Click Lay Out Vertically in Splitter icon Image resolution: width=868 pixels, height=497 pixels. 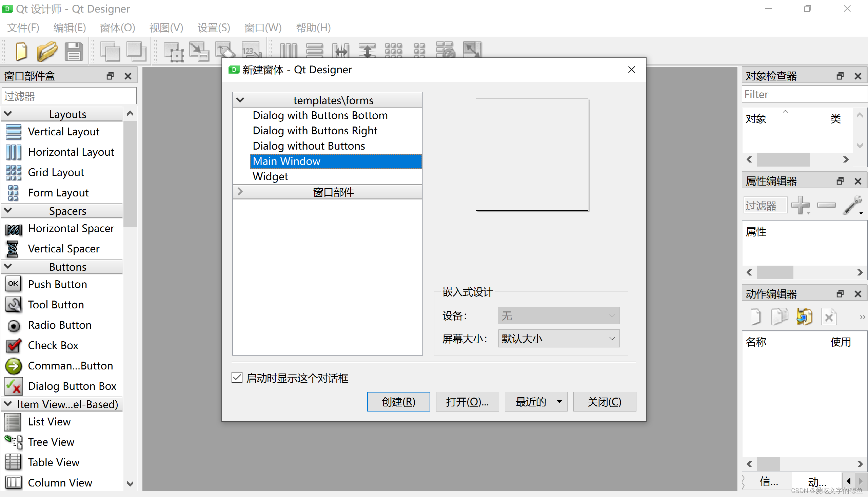point(367,51)
